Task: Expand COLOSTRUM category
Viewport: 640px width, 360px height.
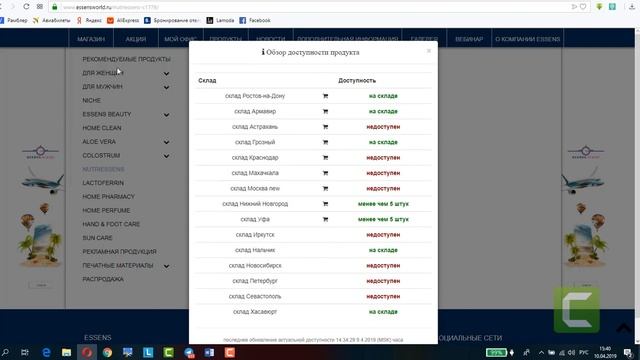Action: coord(166,156)
